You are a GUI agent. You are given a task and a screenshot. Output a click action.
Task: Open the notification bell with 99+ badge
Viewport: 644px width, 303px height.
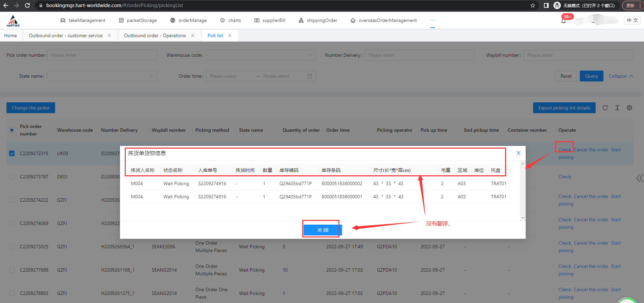(x=564, y=21)
